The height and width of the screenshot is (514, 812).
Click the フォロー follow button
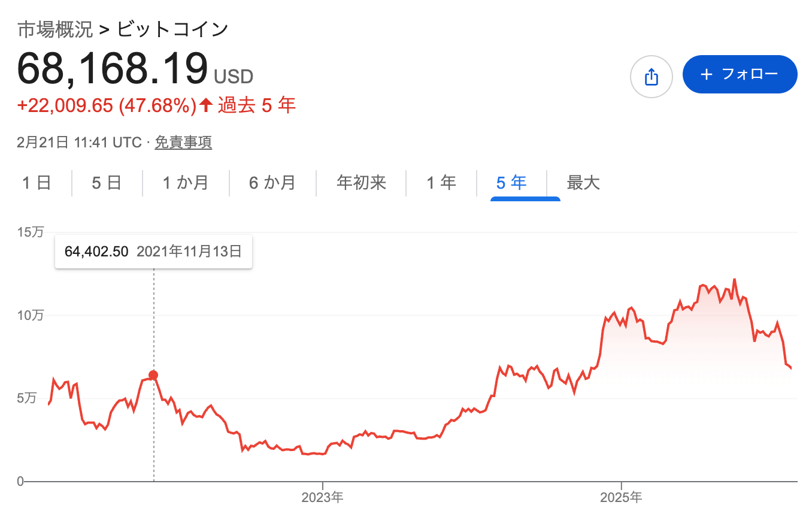[740, 74]
